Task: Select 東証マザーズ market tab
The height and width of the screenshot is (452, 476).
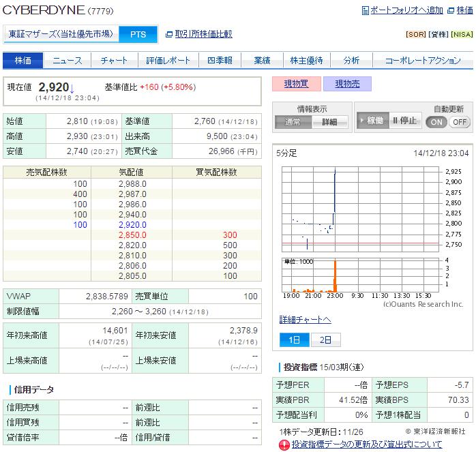Action: point(61,34)
